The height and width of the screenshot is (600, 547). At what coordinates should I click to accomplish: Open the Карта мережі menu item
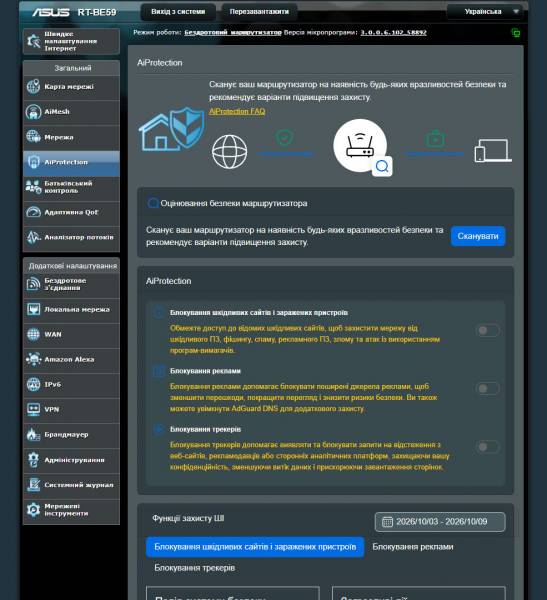(71, 87)
